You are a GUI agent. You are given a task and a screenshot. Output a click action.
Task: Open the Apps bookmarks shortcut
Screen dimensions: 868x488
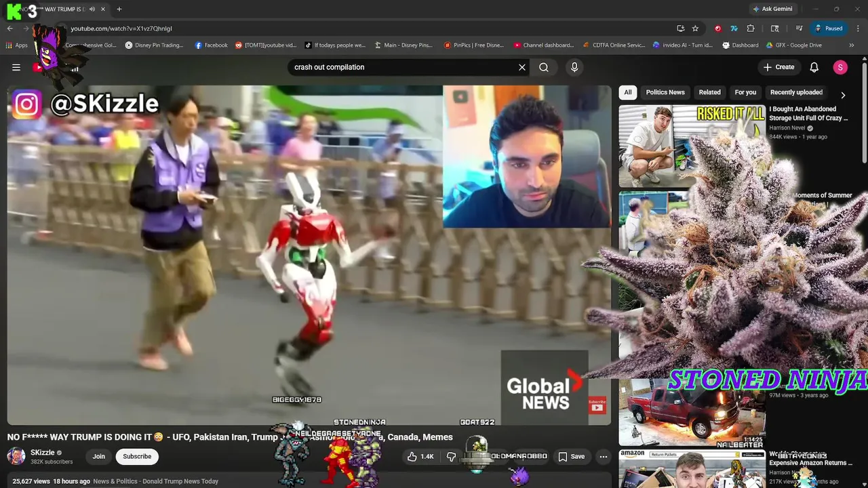pyautogui.click(x=17, y=45)
